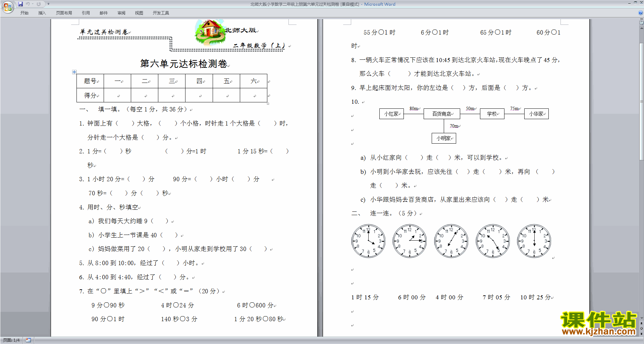Image resolution: width=644 pixels, height=344 pixels.
Task: Select the third clock image from left
Action: tap(451, 241)
